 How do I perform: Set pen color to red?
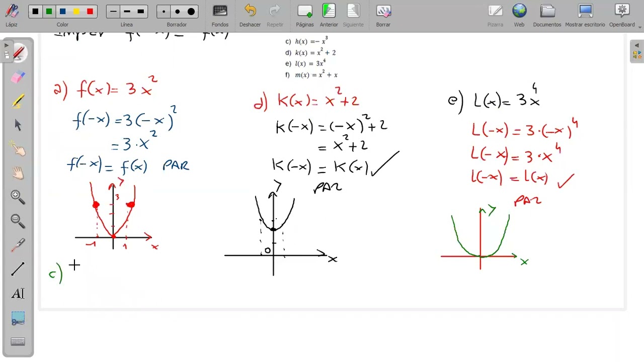(90, 12)
